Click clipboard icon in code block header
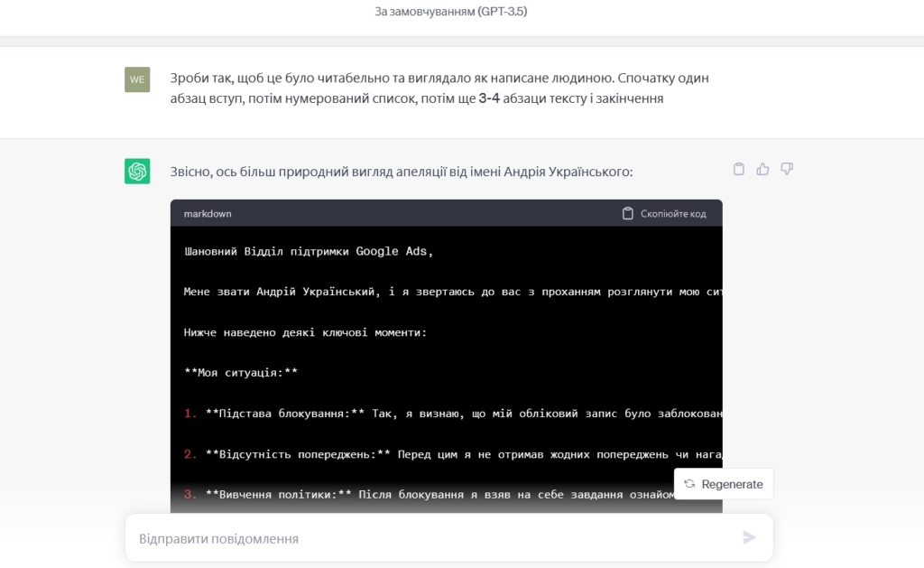Screen dimensions: 924x568 pos(628,214)
